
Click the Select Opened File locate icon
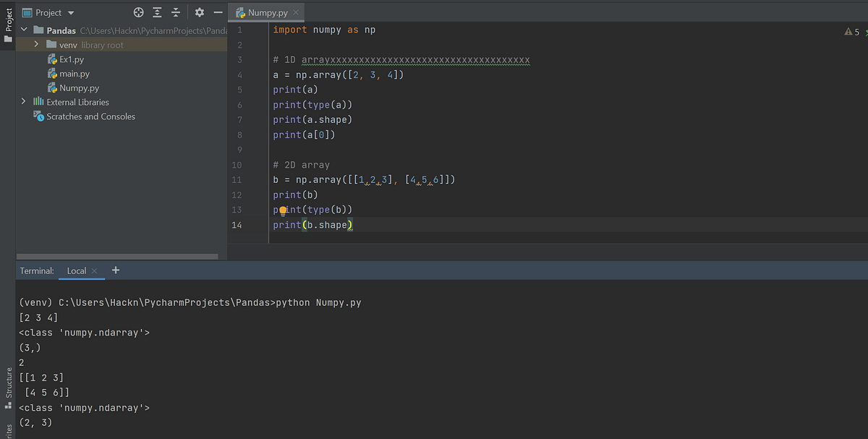139,12
